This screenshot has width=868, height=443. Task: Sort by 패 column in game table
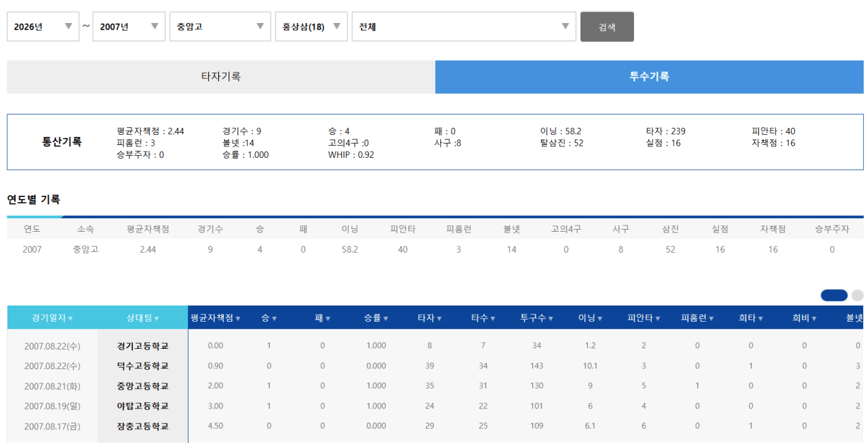pos(323,318)
